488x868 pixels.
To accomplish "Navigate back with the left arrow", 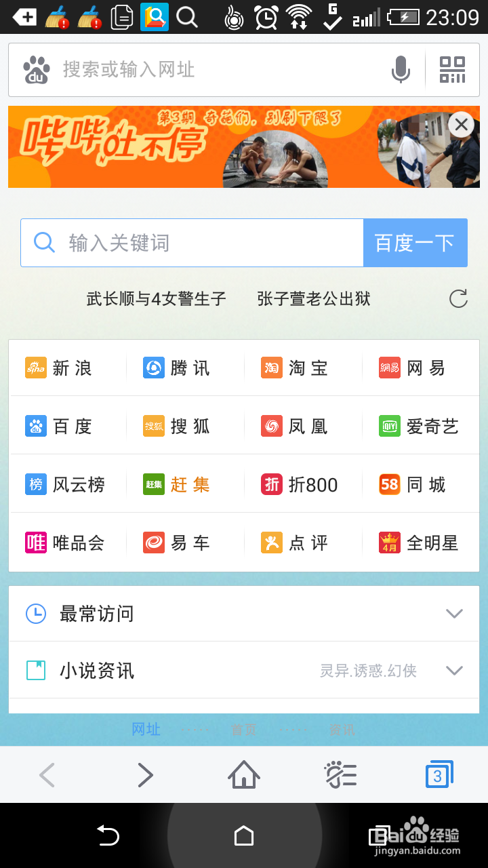I will pos(47,774).
